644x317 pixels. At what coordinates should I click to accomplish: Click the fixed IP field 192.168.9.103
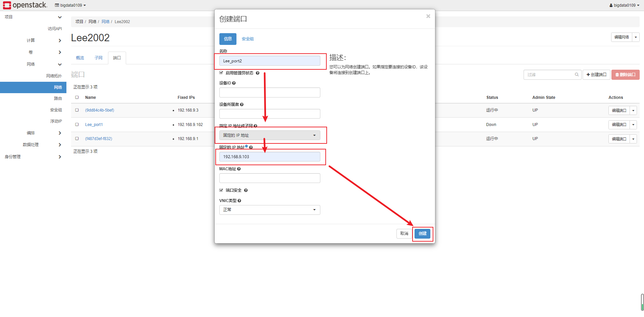point(270,157)
